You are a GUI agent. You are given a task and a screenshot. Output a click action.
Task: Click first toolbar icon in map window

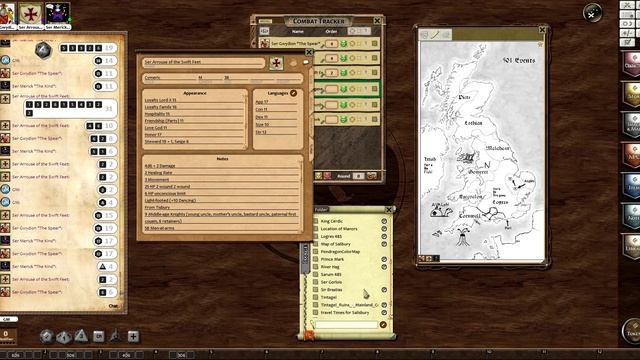[x=424, y=35]
